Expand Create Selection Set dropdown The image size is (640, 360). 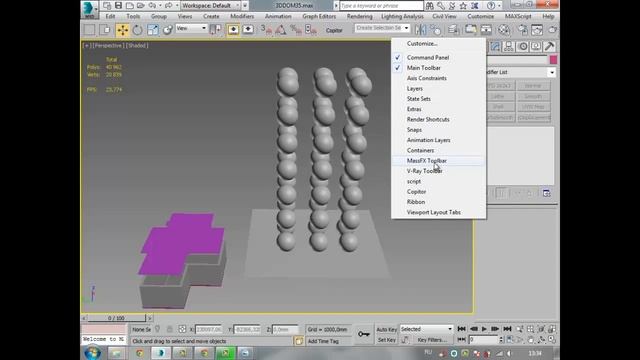tap(406, 28)
